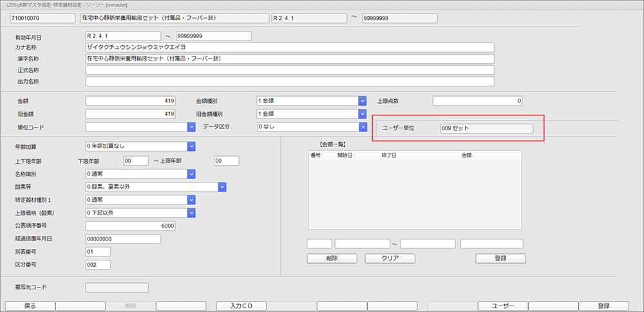Viewport: 644px width, 312px height.
Task: Focus the 正式名称 text field
Action: [x=289, y=70]
